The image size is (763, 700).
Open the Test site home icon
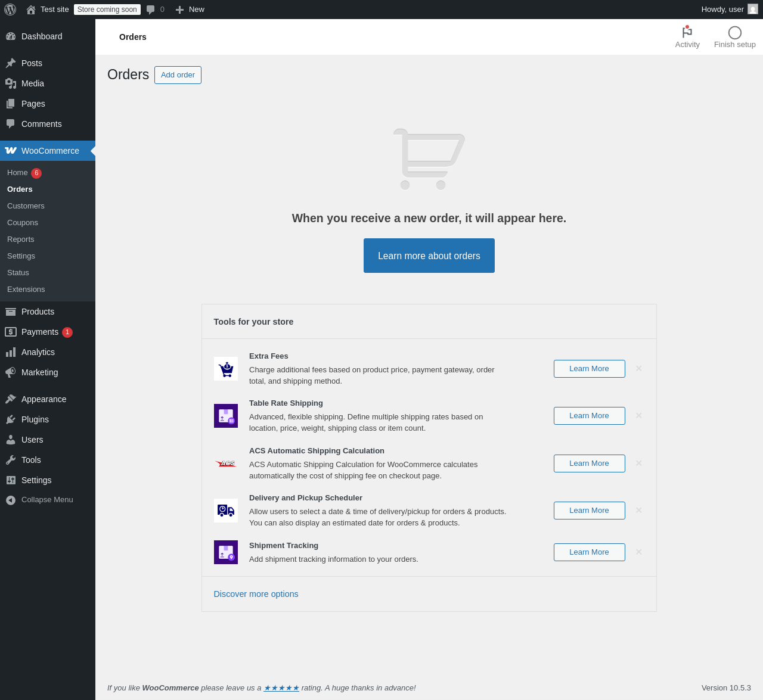coord(31,10)
